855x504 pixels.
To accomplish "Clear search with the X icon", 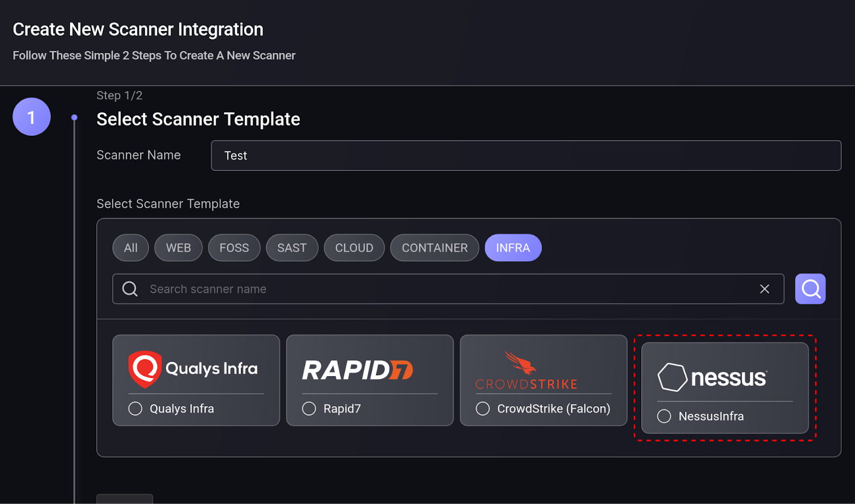I will 765,289.
